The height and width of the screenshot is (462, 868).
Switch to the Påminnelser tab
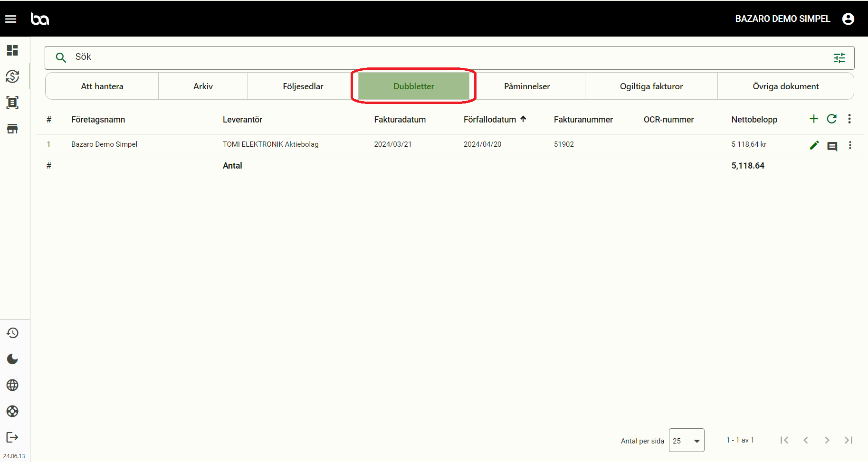[x=527, y=86]
